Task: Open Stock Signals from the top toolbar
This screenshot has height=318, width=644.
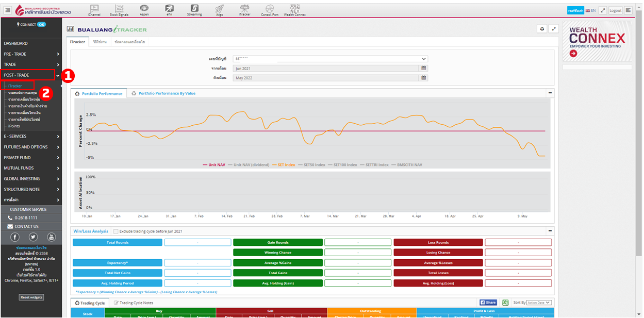Action: [x=120, y=10]
